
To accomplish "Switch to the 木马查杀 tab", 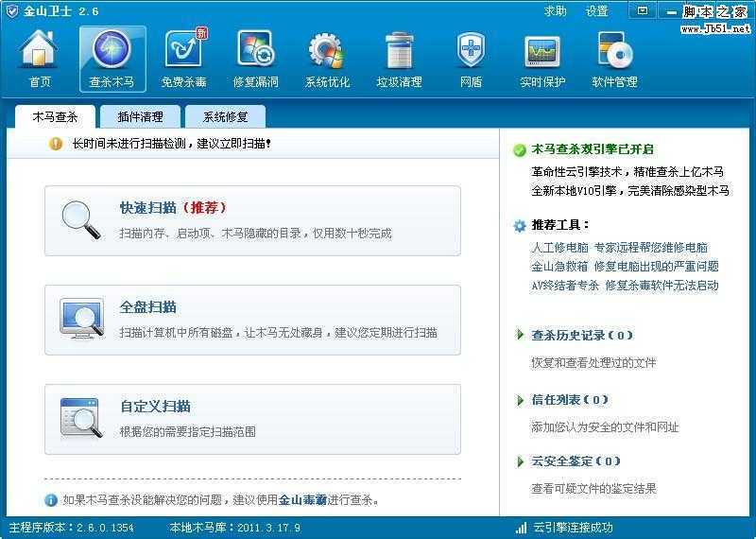I will click(x=55, y=116).
